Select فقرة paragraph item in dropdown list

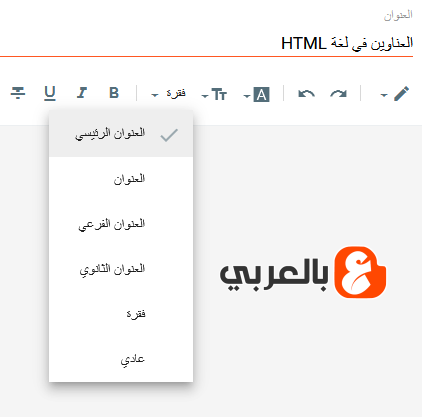click(x=121, y=314)
